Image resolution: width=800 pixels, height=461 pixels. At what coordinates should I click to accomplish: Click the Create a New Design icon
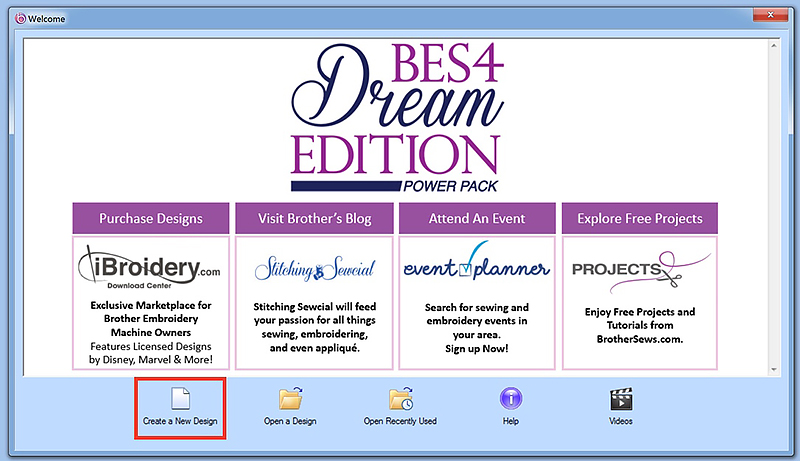coord(180,399)
